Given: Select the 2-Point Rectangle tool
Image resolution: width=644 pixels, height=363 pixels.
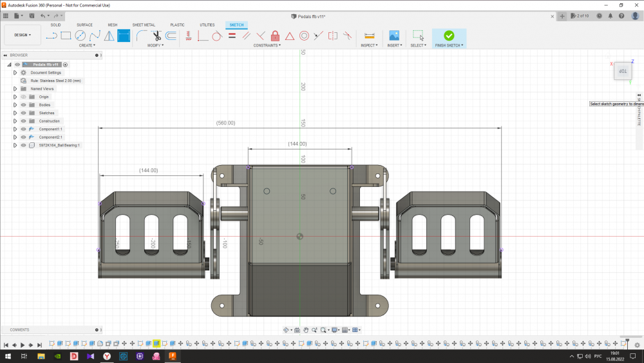Looking at the screenshot, I should pos(66,35).
